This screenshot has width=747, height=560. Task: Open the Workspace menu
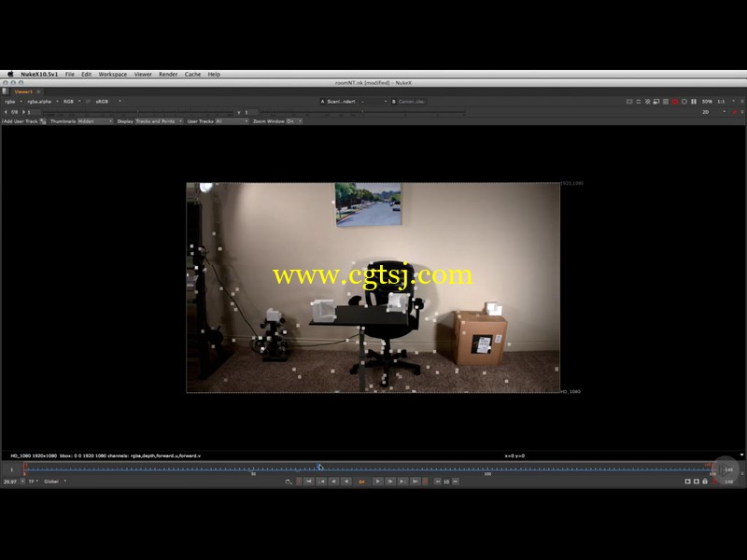(x=112, y=75)
